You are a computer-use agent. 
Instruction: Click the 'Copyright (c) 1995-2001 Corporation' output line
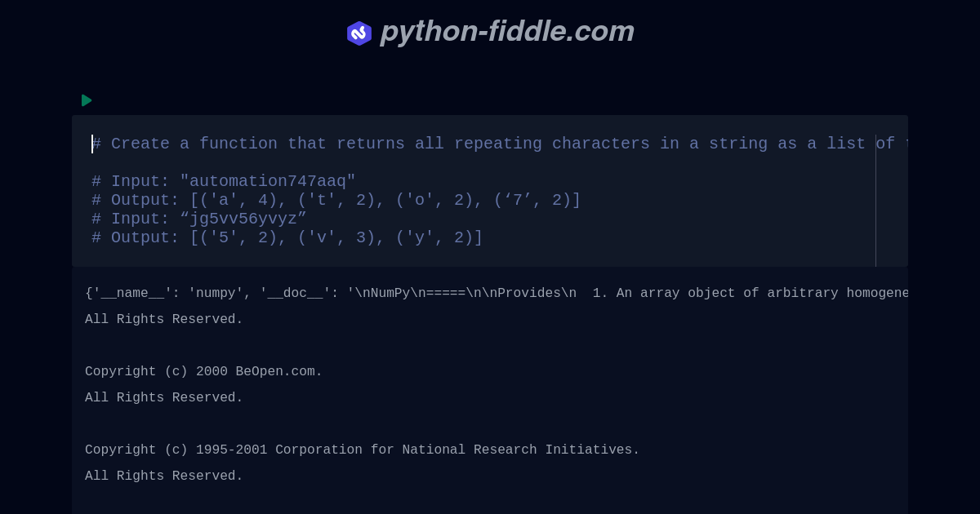click(363, 450)
